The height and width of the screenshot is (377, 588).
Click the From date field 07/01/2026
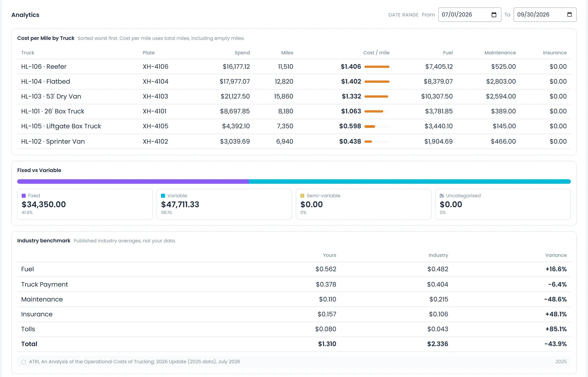(x=469, y=15)
